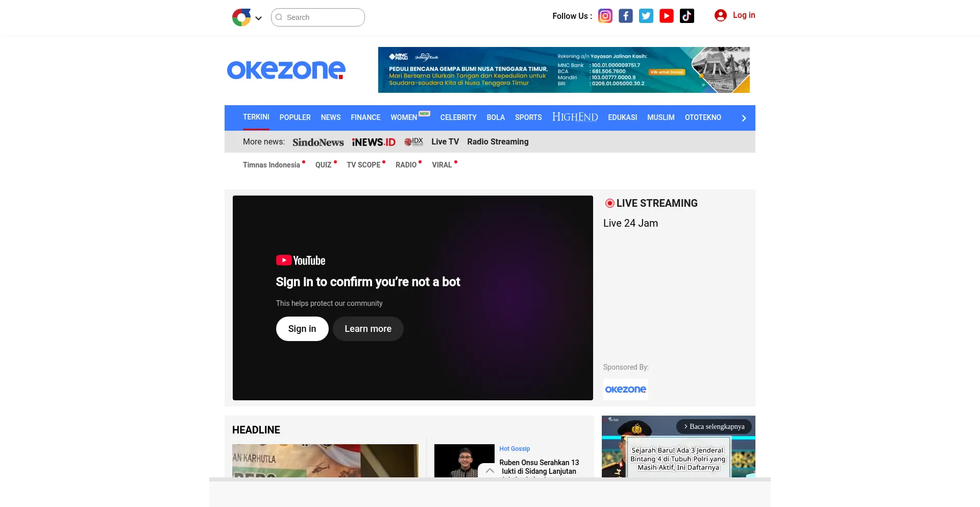
Task: Open the OTOTEKNO menu item
Action: click(x=703, y=117)
